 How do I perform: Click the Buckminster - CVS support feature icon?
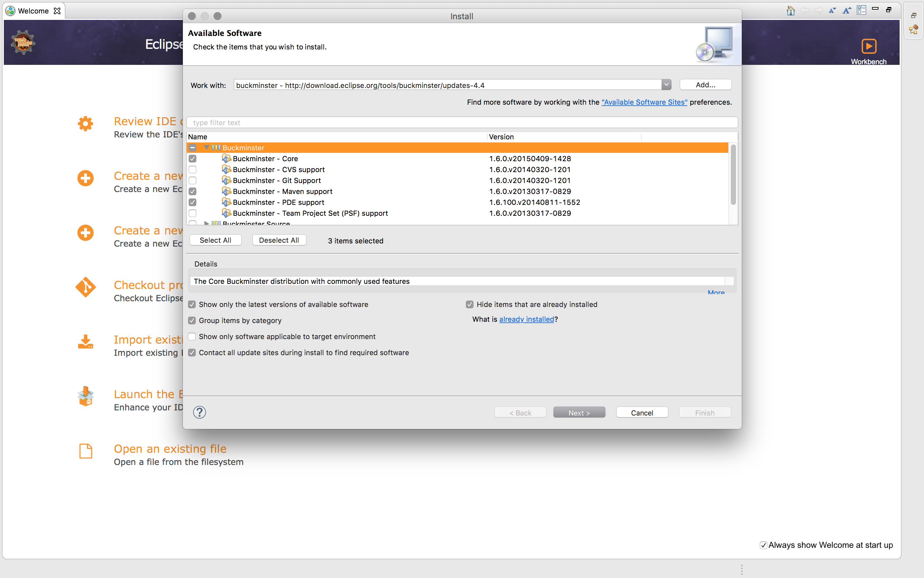point(227,169)
